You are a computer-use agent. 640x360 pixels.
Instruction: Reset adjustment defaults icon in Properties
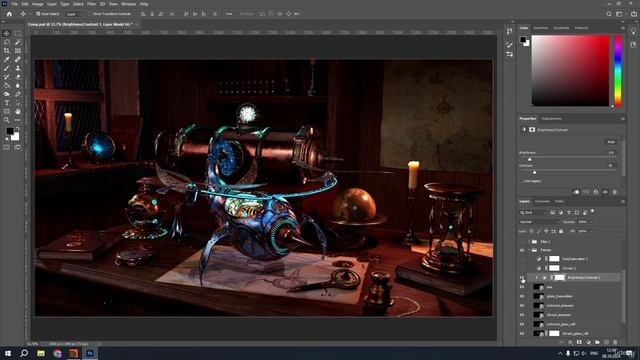596,192
